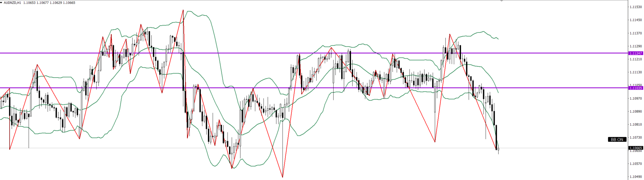This screenshot has width=644, height=180.
Task: Click the 1.10490 label on price scale
Action: (636, 177)
